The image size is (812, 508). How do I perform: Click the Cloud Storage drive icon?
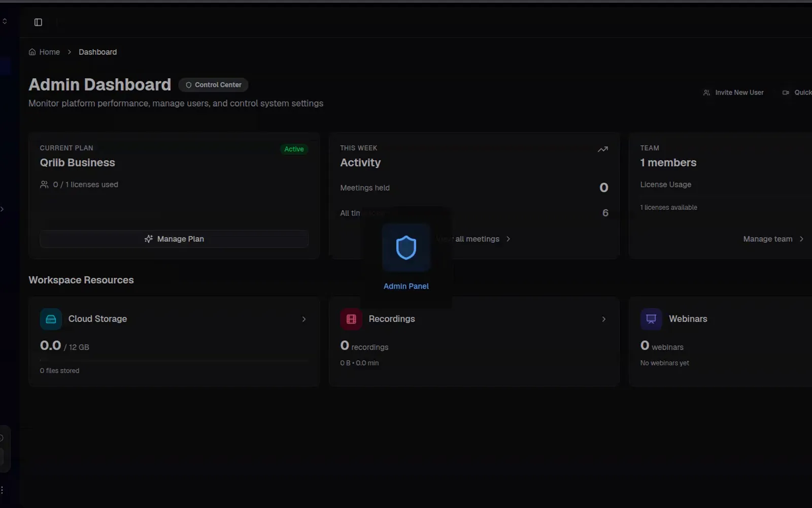pos(51,319)
